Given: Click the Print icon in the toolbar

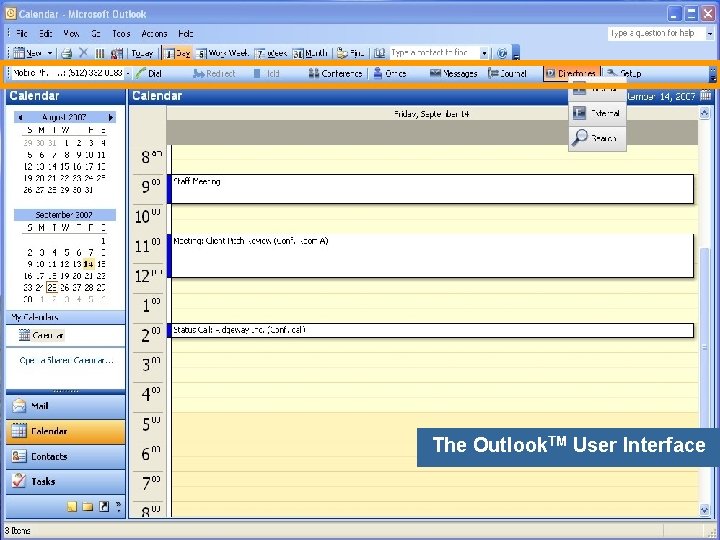Looking at the screenshot, I should coord(67,53).
